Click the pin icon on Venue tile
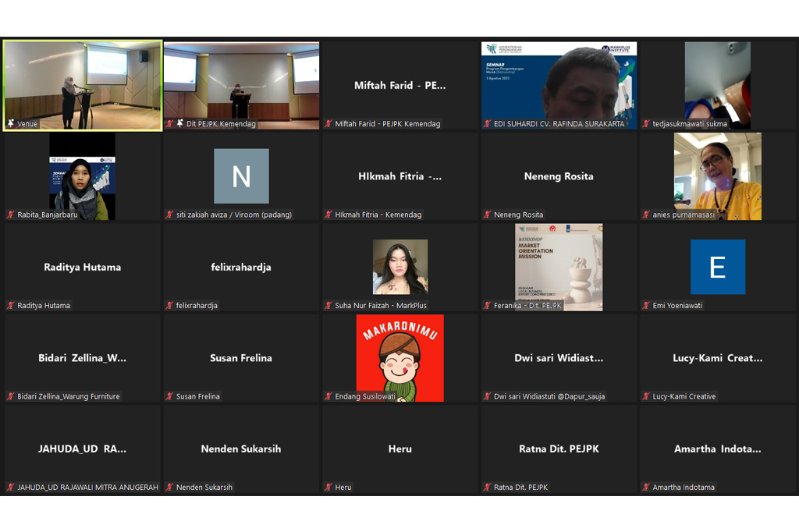The height and width of the screenshot is (532, 799). 11,124
